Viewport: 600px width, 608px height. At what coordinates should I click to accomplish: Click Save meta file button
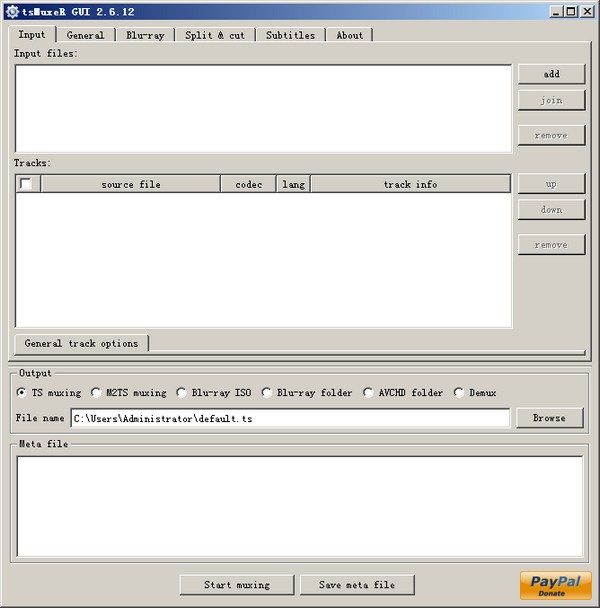pos(357,585)
